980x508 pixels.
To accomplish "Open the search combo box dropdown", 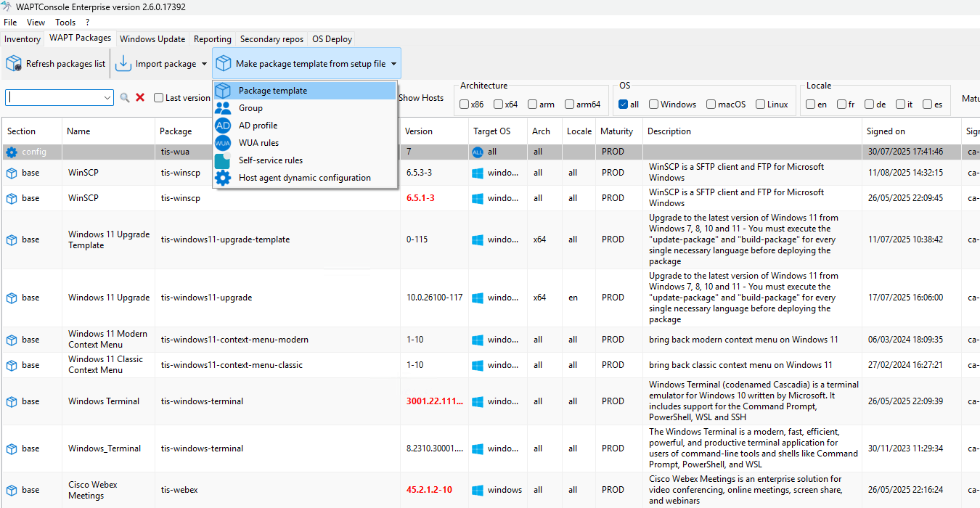I will click(x=107, y=98).
